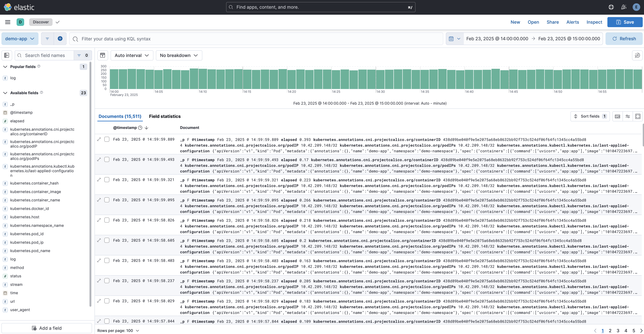Click the @timestamp sort arrow icon
The image size is (644, 334).
146,128
